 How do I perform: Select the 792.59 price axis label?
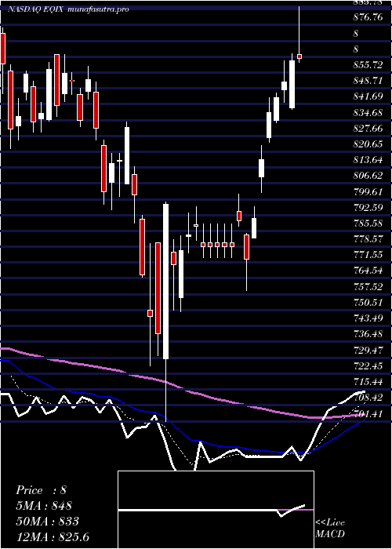(368, 207)
